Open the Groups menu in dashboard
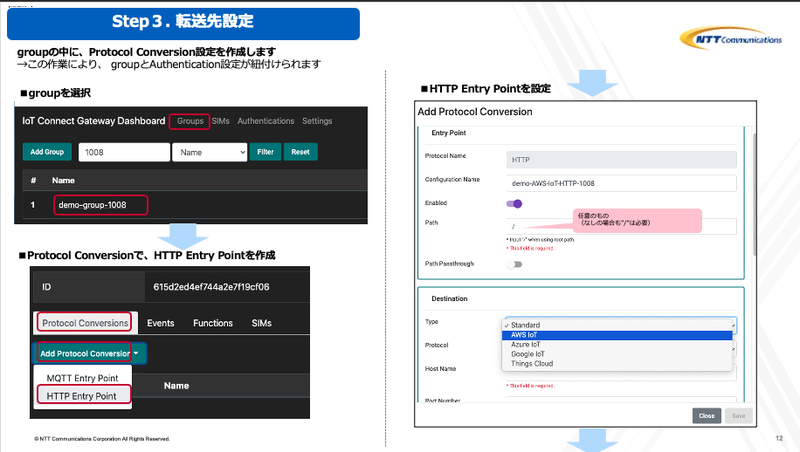 coord(190,121)
